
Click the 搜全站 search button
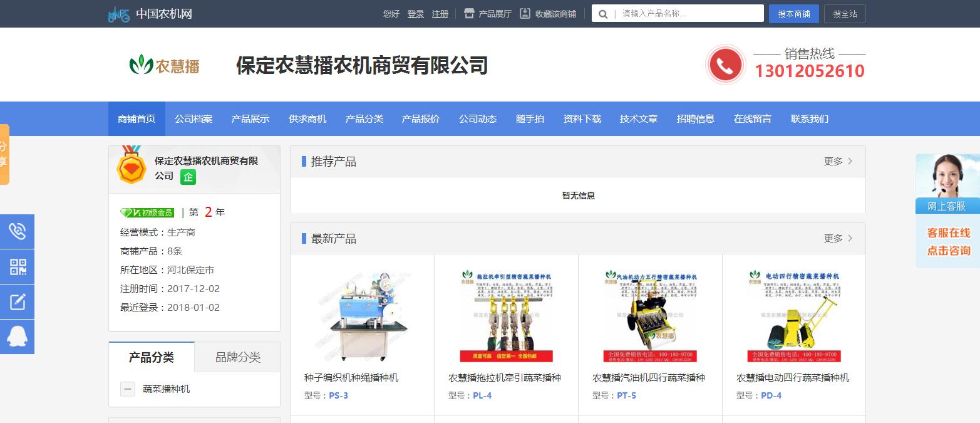tap(845, 14)
